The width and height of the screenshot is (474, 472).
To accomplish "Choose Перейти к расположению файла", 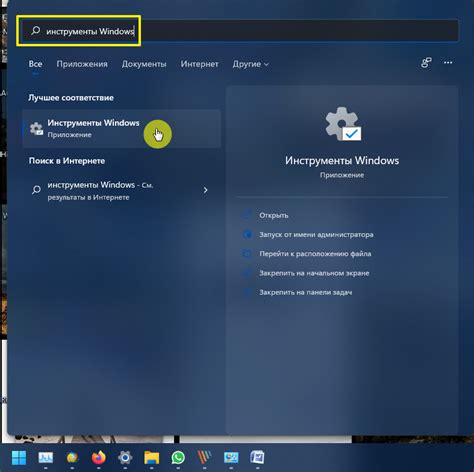I will pyautogui.click(x=315, y=254).
